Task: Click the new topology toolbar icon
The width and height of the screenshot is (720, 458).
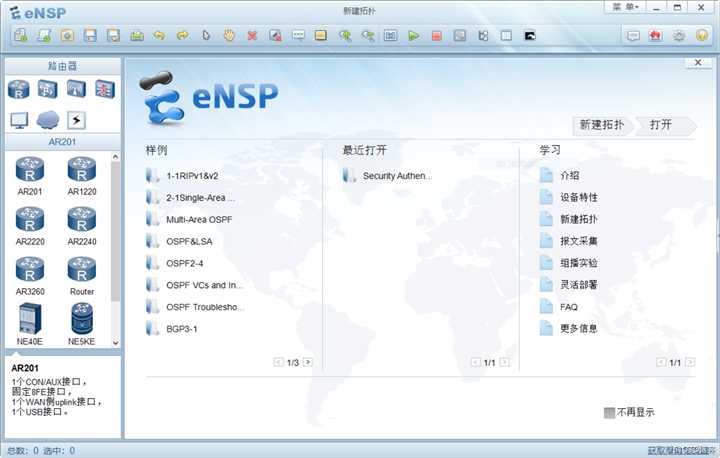Action: click(21, 35)
